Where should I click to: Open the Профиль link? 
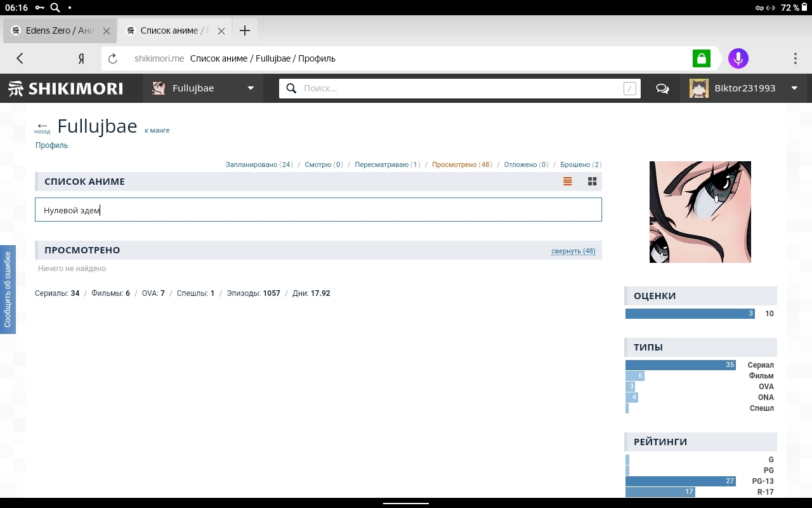click(x=51, y=145)
